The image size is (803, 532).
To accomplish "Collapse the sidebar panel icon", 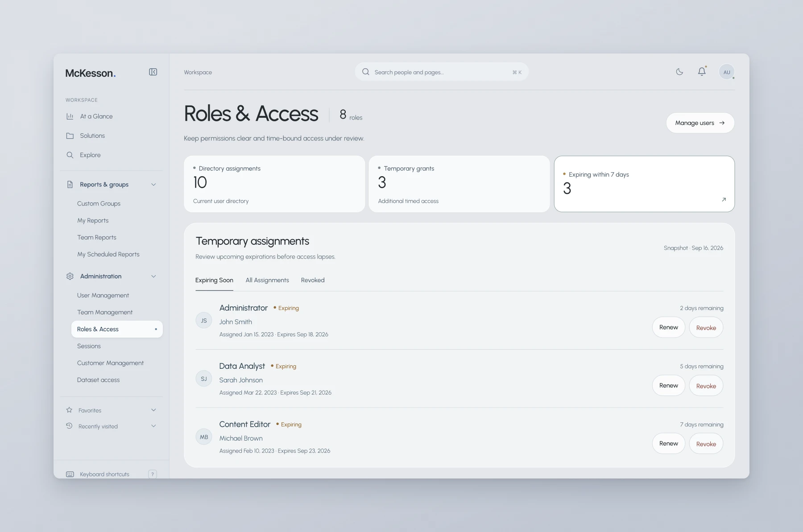I will [x=153, y=72].
